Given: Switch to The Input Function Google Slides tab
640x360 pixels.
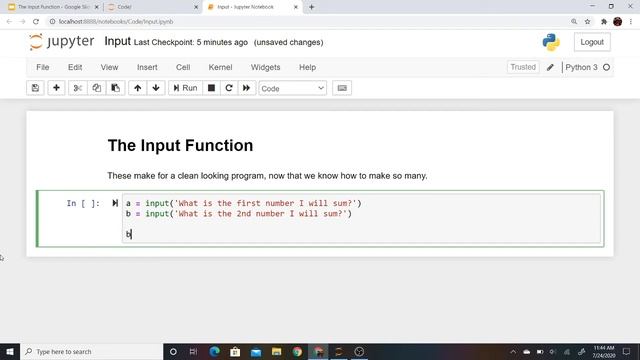Looking at the screenshot, I should (x=53, y=7).
